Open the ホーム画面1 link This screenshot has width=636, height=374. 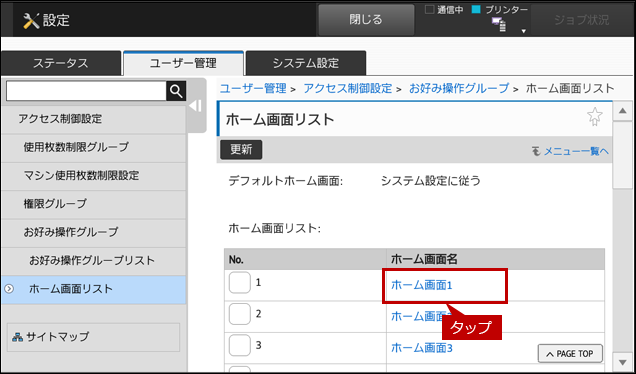coord(421,286)
